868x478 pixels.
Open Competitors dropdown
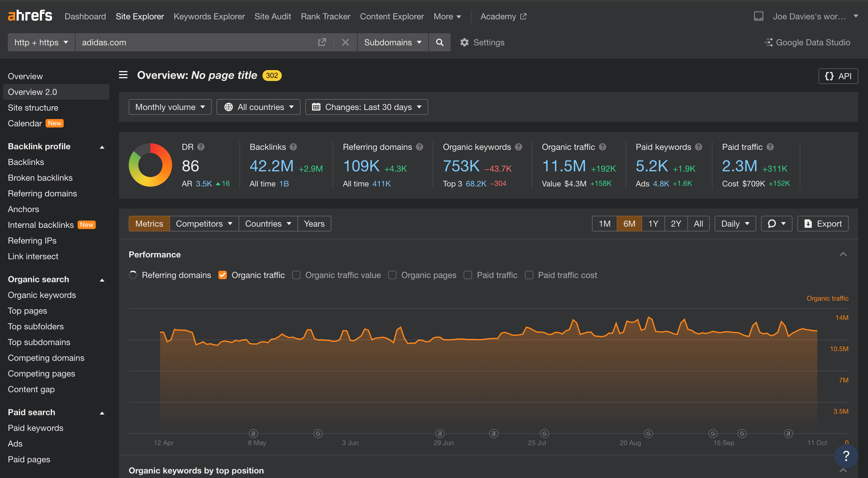pos(204,224)
